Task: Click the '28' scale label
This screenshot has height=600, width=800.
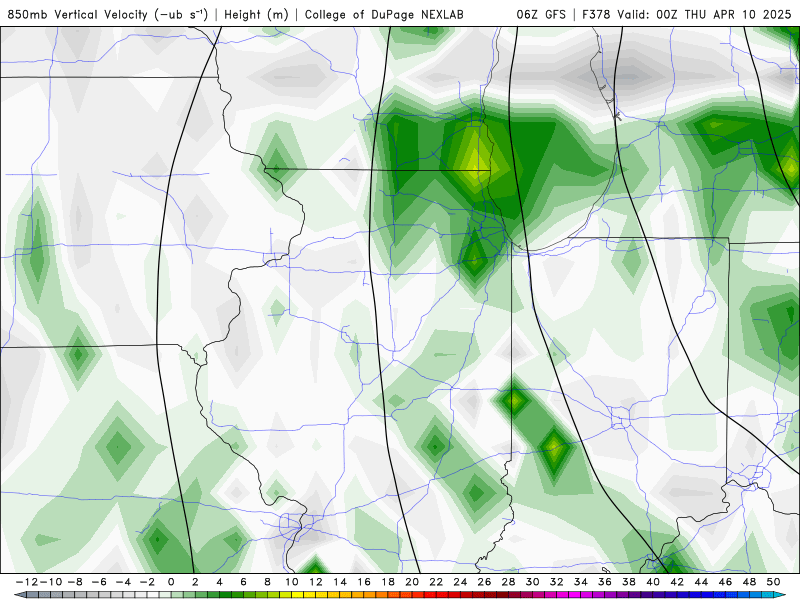Action: (x=508, y=582)
